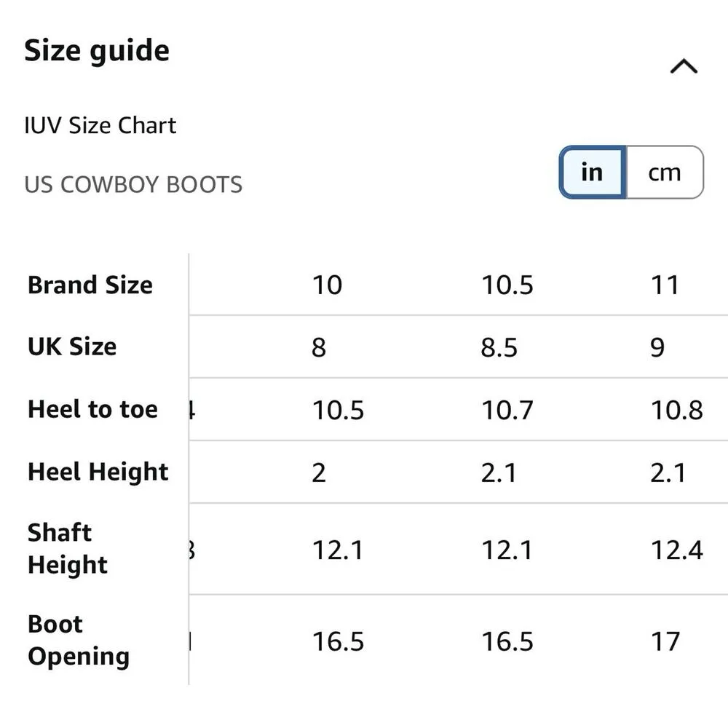Click the Heel to toe row header
The image size is (728, 728).
point(92,409)
